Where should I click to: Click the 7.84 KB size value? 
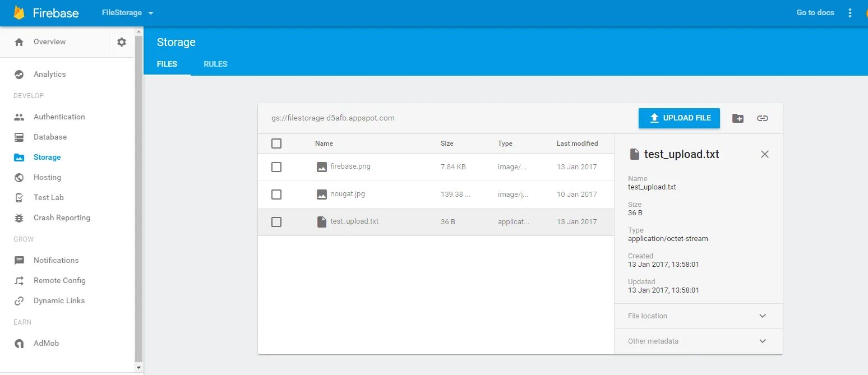point(453,167)
